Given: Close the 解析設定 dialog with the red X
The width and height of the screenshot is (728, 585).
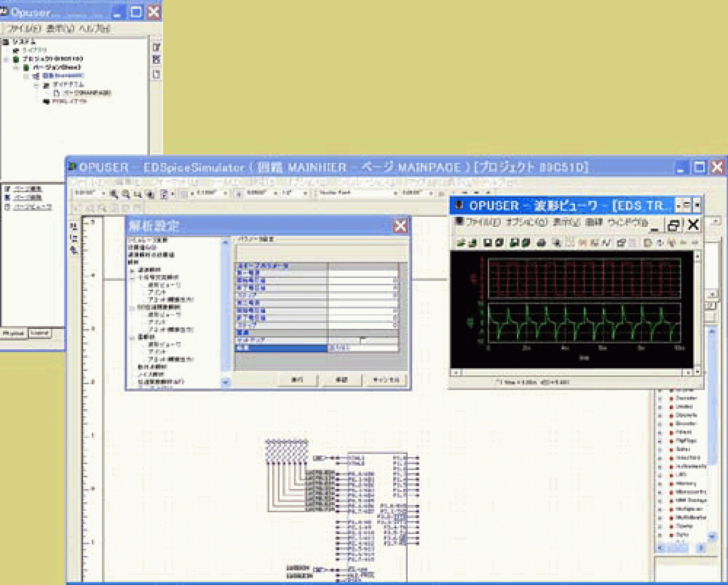Looking at the screenshot, I should tap(400, 226).
